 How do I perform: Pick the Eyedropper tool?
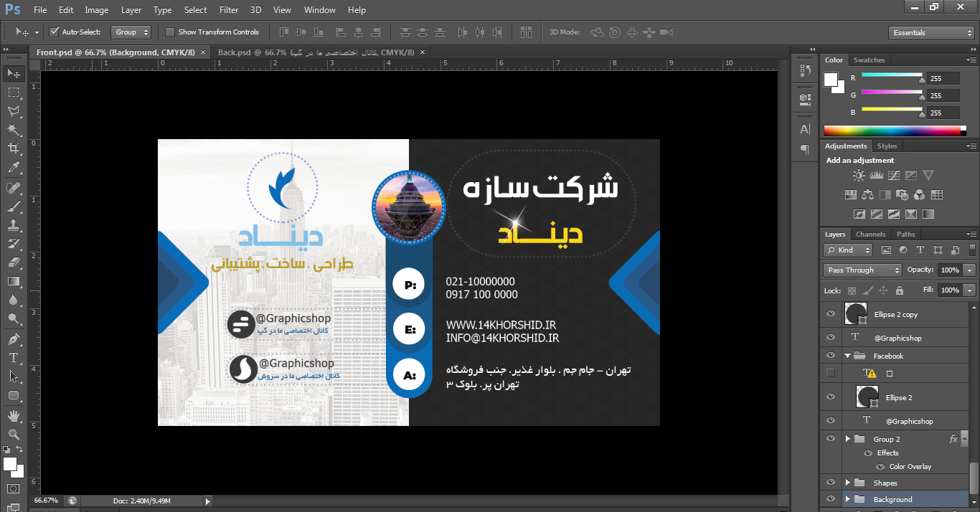pos(14,168)
